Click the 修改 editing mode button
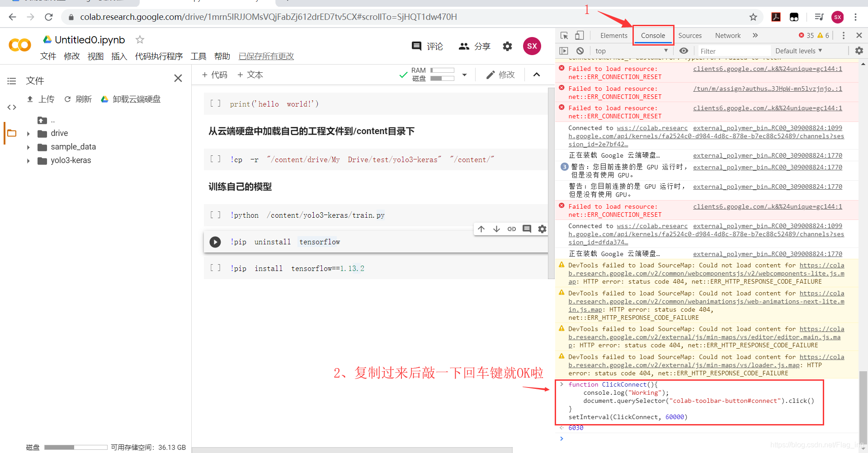Screen dimensions: 868x453 (x=500, y=75)
